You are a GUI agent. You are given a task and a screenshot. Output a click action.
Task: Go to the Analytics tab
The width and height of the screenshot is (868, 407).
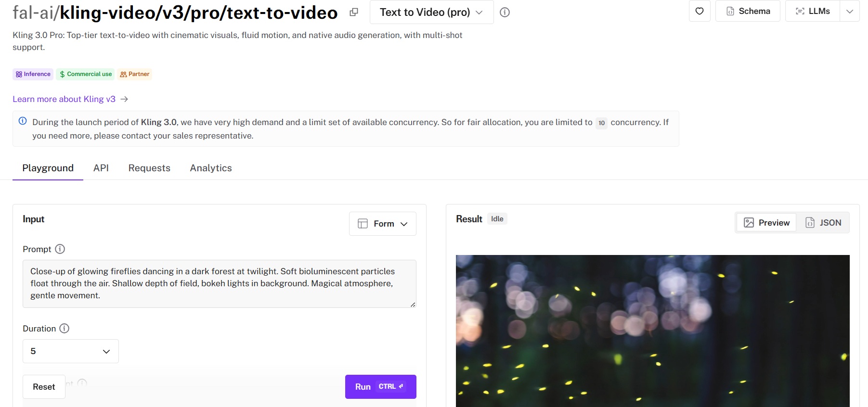(211, 168)
